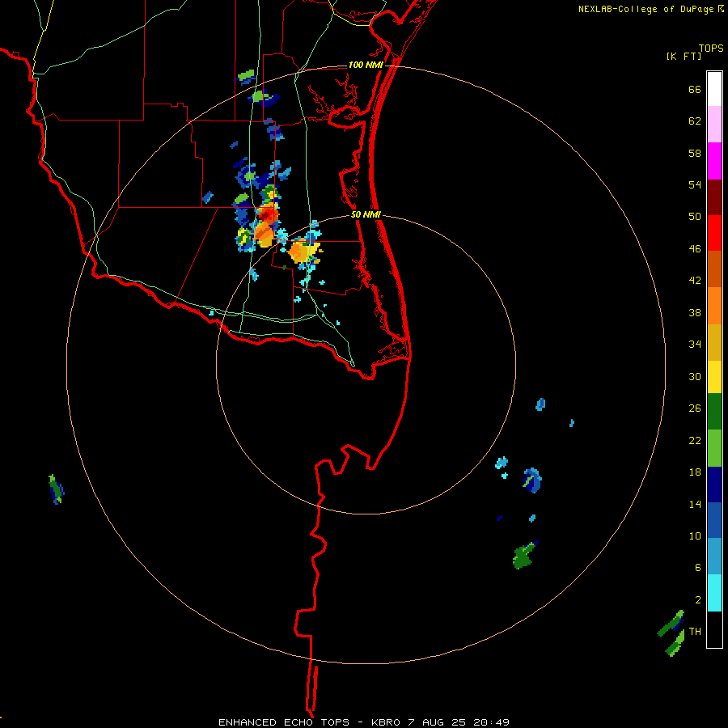Click the black TH legend segment
The width and height of the screenshot is (728, 728).
(x=714, y=629)
